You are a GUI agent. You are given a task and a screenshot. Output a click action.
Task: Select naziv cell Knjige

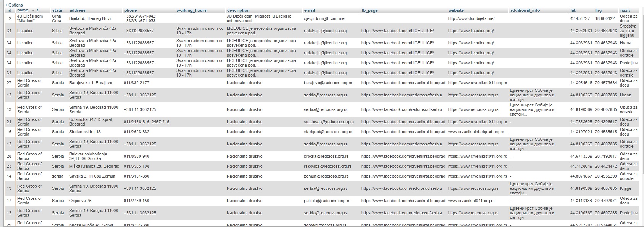pyautogui.click(x=626, y=188)
